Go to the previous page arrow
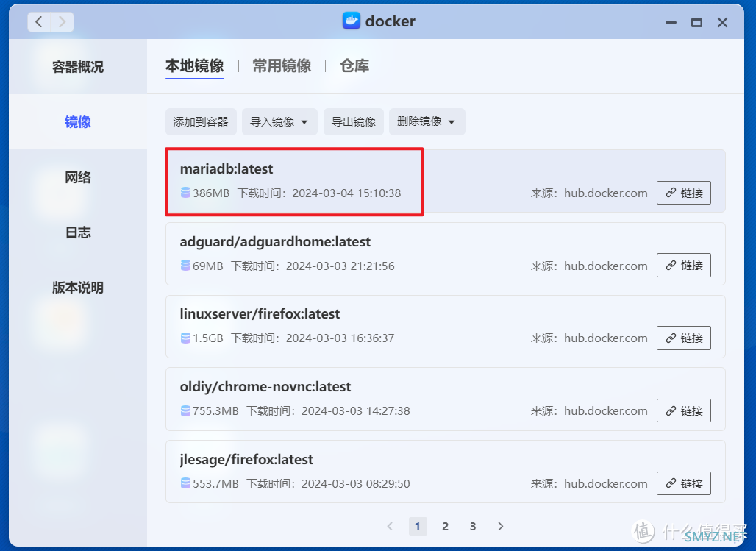 (x=390, y=527)
